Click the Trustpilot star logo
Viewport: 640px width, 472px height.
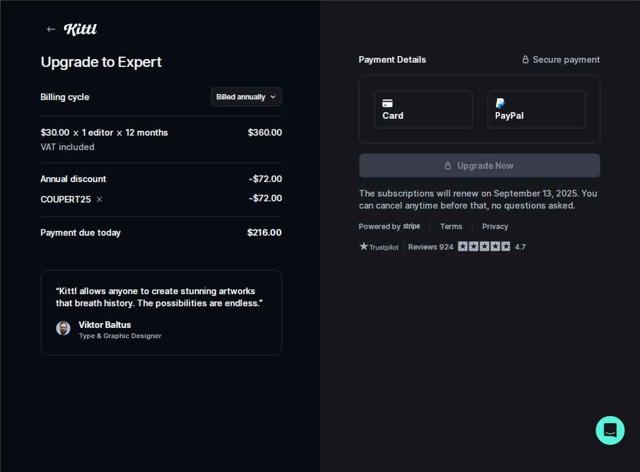pos(364,246)
